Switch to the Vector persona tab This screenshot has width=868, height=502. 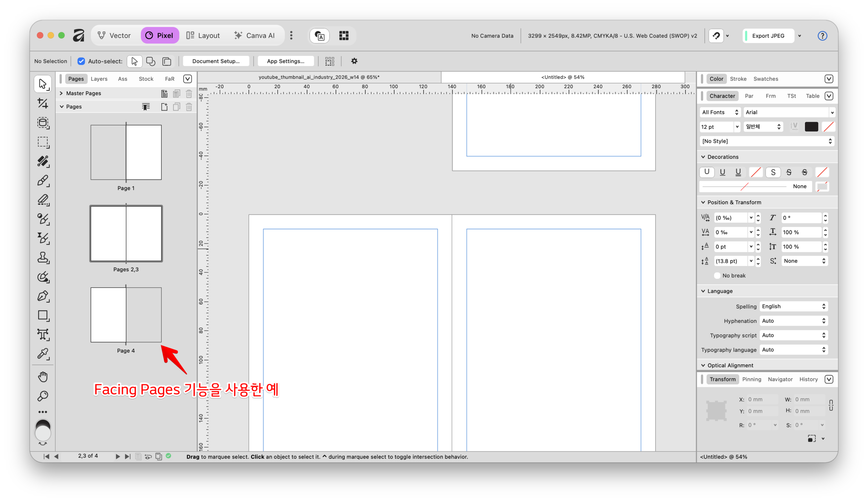point(114,36)
